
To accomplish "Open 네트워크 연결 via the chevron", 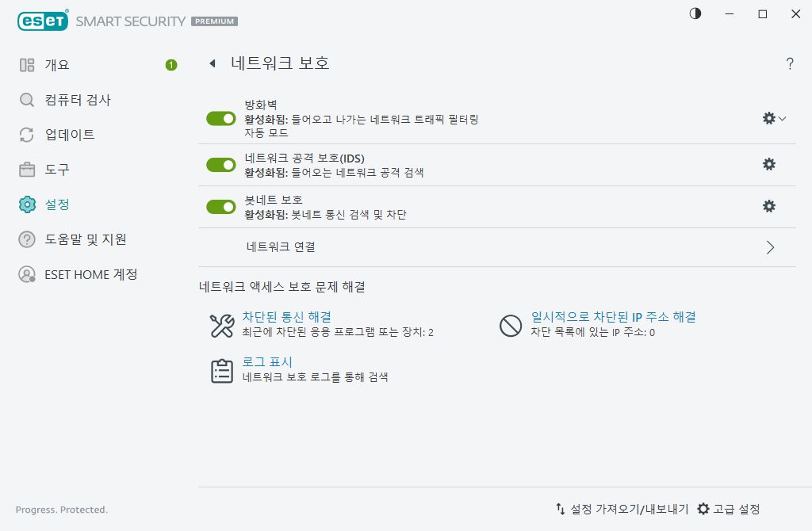I will click(x=769, y=246).
